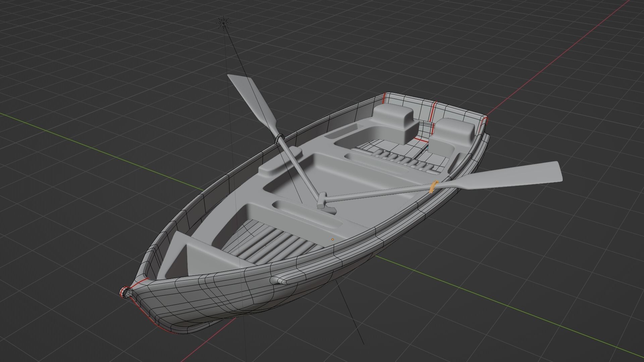
Task: Select the tow ring at the bow tip
Action: point(126,292)
